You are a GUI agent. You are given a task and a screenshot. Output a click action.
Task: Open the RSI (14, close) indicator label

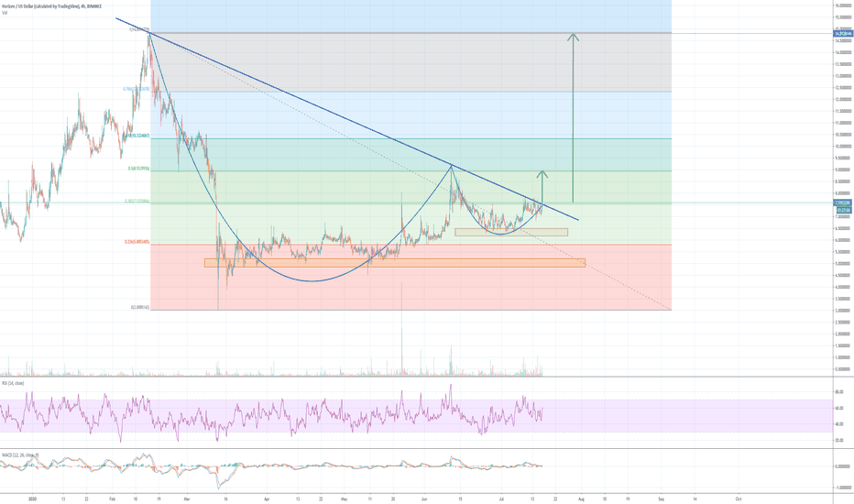[13, 383]
